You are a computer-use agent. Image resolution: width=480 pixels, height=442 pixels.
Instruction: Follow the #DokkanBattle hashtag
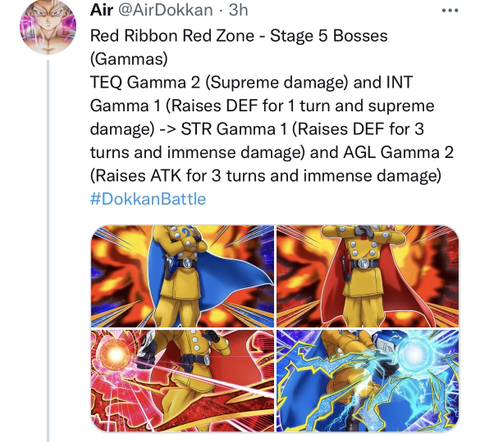click(x=148, y=199)
